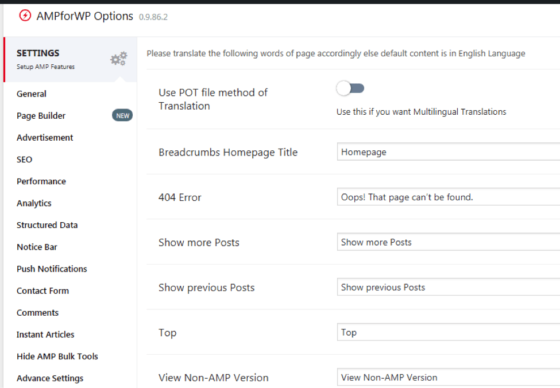Click 'Use this if you want Multilingual Translations' text
This screenshot has width=560, height=388.
(421, 112)
